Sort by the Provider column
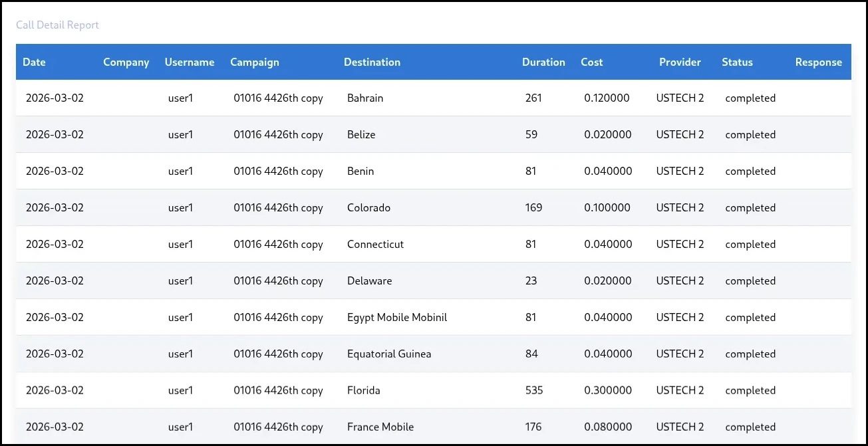 coord(680,62)
